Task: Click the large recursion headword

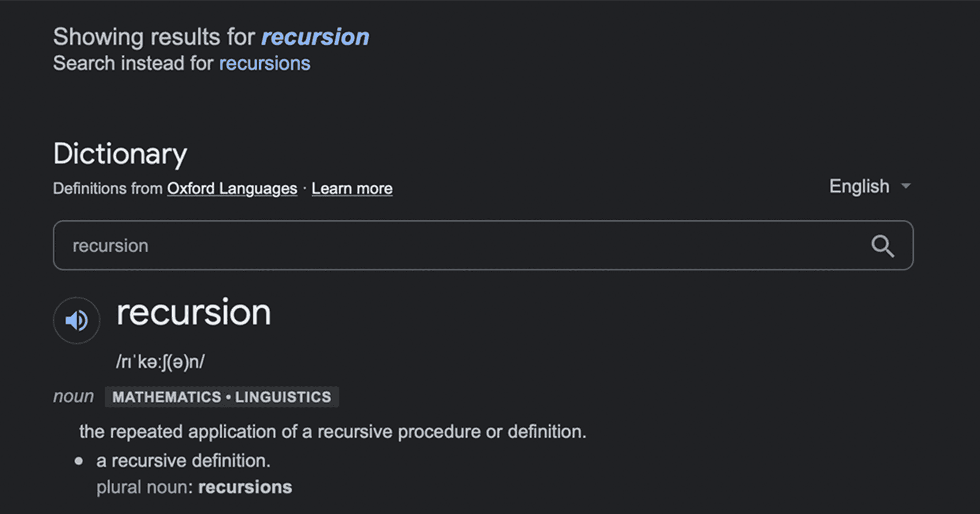Action: pyautogui.click(x=194, y=313)
